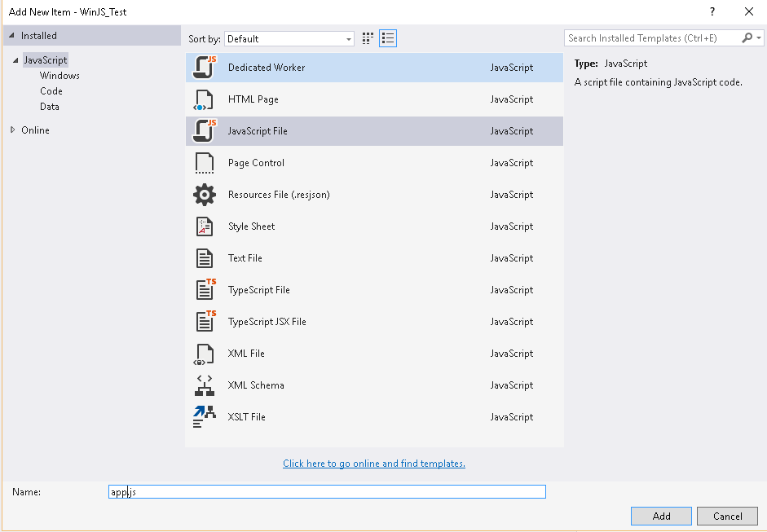Viewport: 767px width, 532px height.
Task: Collapse the Installed section
Action: pyautogui.click(x=11, y=36)
